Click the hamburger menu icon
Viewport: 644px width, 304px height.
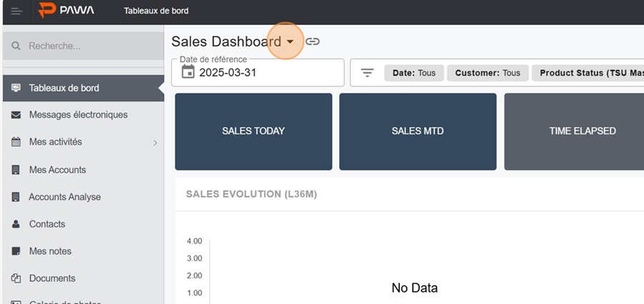point(16,11)
